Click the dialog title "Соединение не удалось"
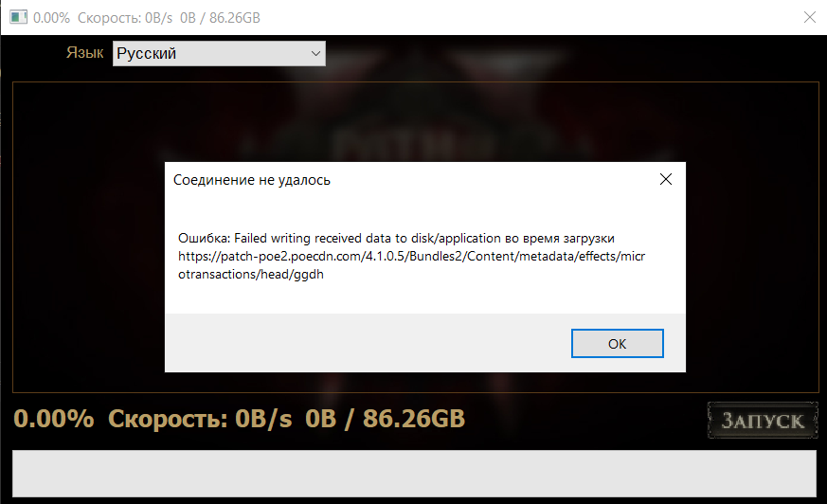The image size is (827, 504). click(x=252, y=180)
